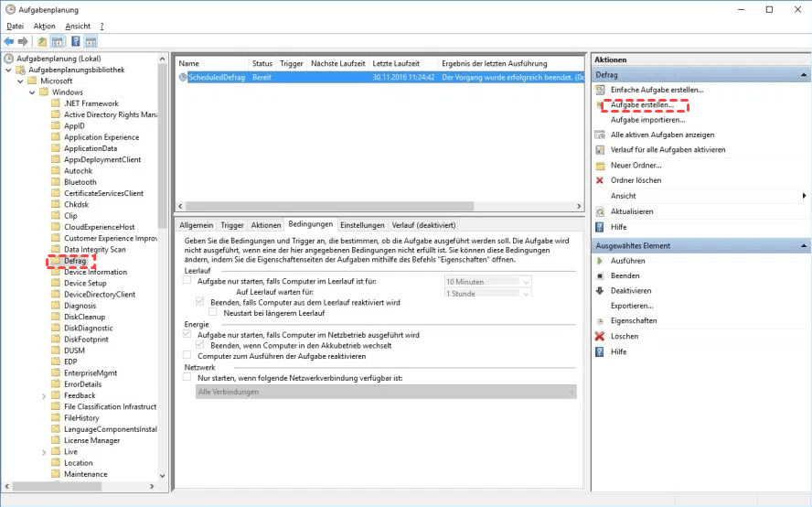812x507 pixels.
Task: Click the Deaktivieren down-arrow icon
Action: pos(600,291)
